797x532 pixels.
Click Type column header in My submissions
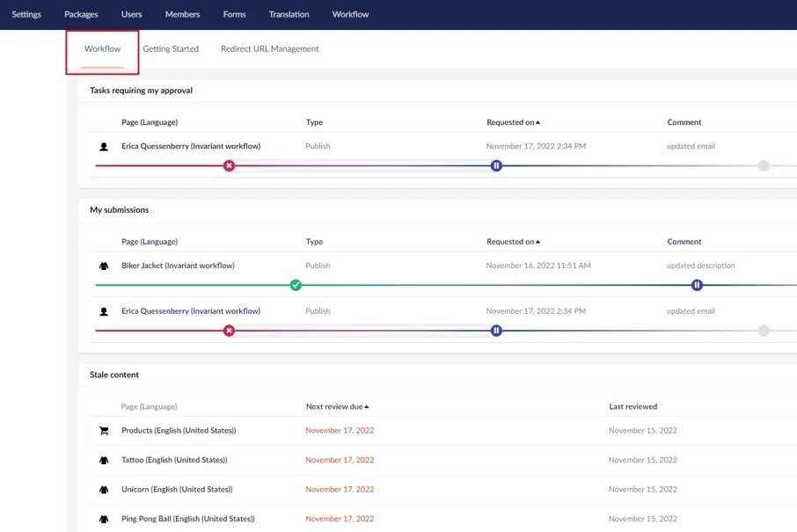pos(314,241)
